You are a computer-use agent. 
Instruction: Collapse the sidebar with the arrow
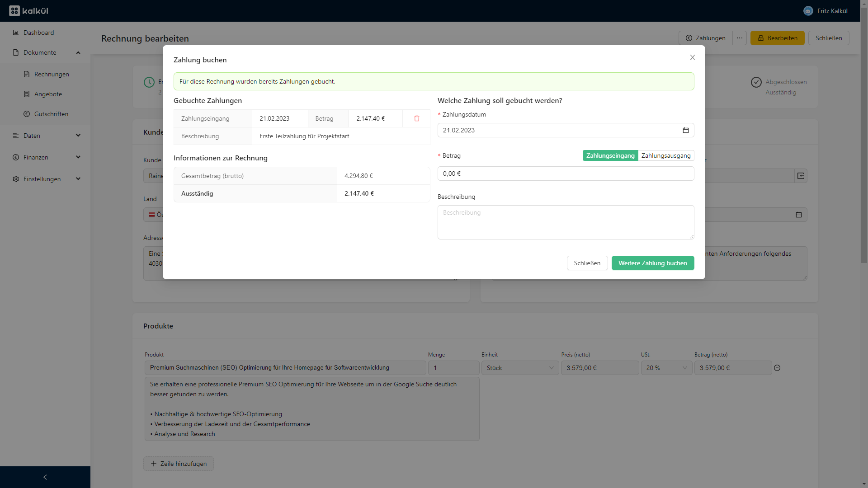pos(45,477)
